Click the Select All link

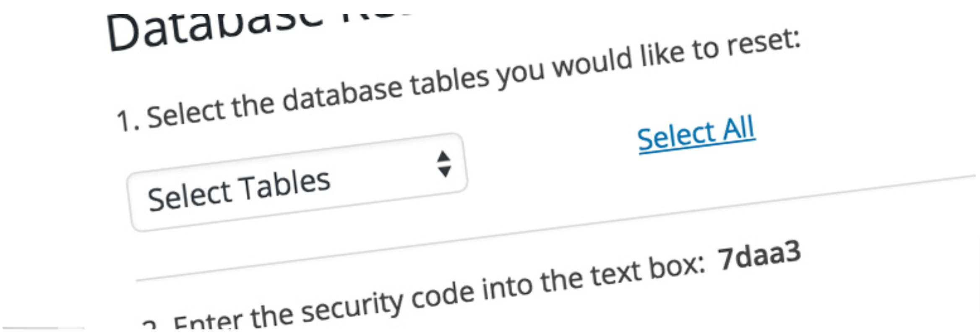tap(696, 133)
